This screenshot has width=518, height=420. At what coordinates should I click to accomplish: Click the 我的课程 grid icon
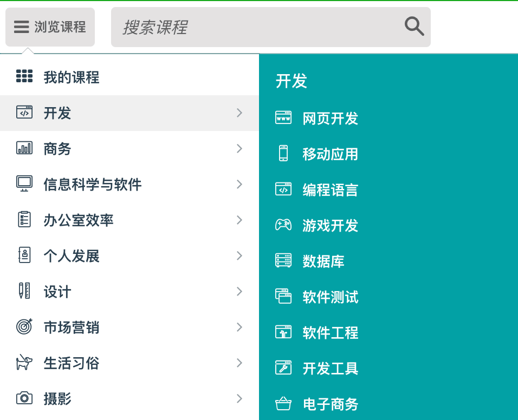24,76
